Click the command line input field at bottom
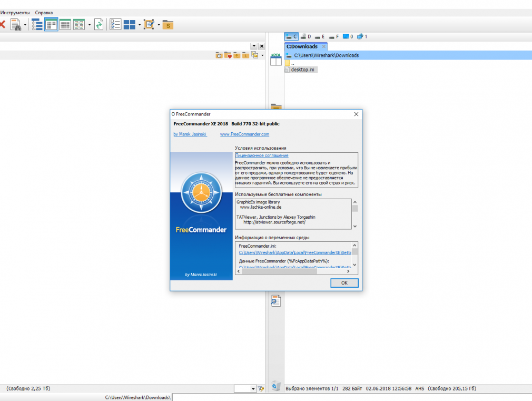This screenshot has height=401, width=532. [352, 397]
